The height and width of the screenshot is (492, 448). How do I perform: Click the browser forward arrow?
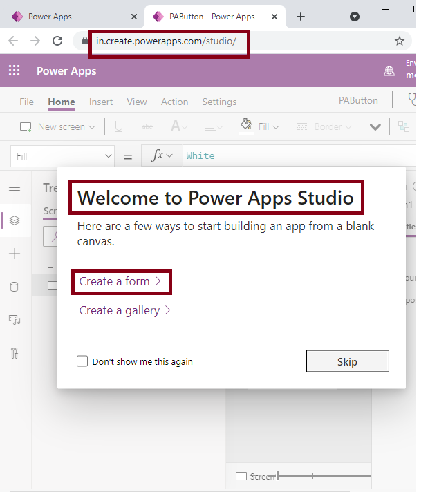coord(35,41)
